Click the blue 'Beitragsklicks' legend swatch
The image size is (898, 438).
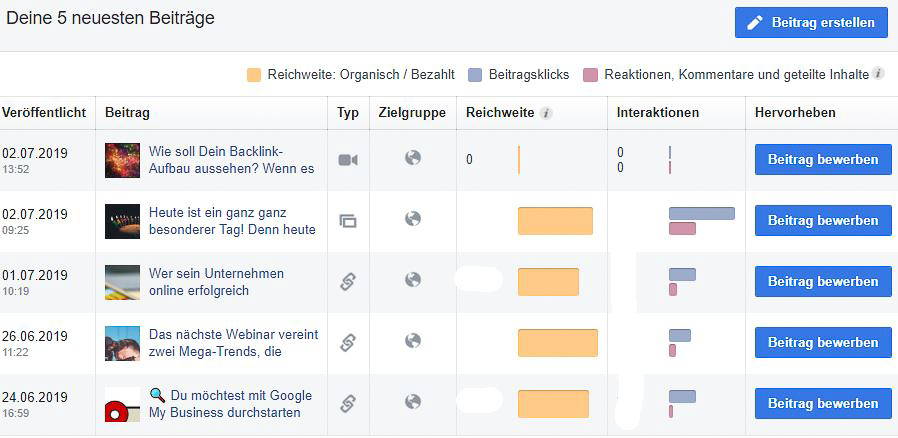(x=476, y=75)
